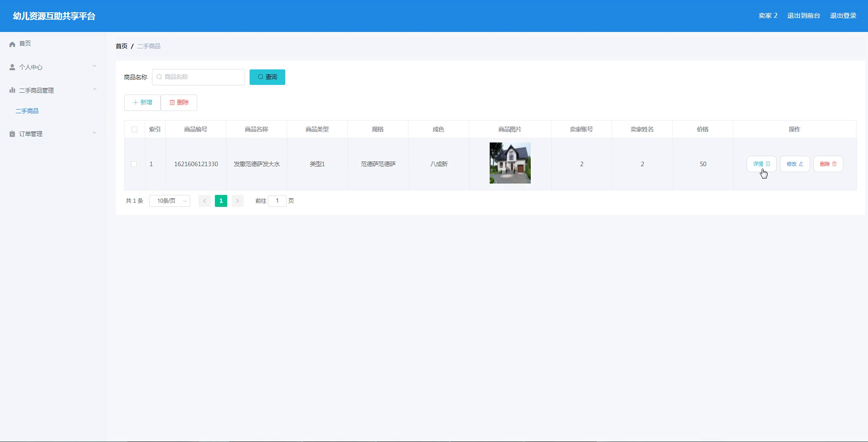Image resolution: width=868 pixels, height=442 pixels.
Task: Click 退出到前台 in the top bar
Action: point(804,16)
